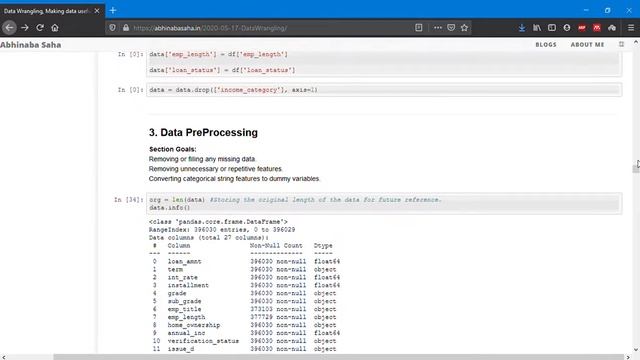Click the icon right of ABOUT ME
Screen dimensions: 640x360
click(x=621, y=44)
